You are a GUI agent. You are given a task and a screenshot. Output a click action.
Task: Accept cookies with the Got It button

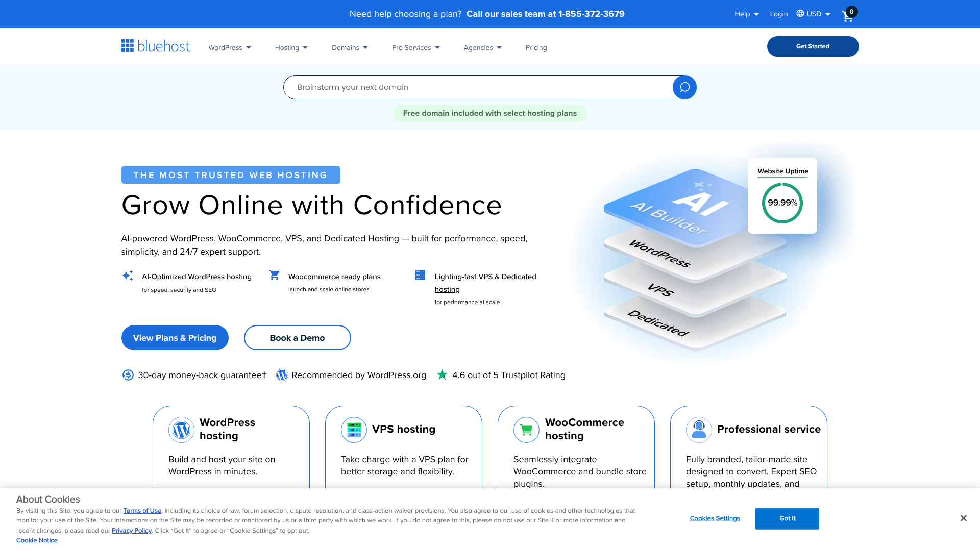coord(787,518)
